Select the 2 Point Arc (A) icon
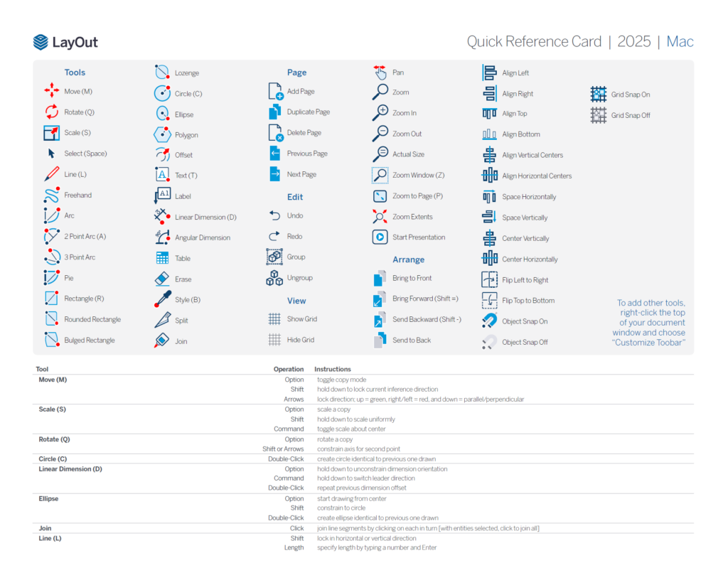This screenshot has height=563, width=728. [51, 236]
